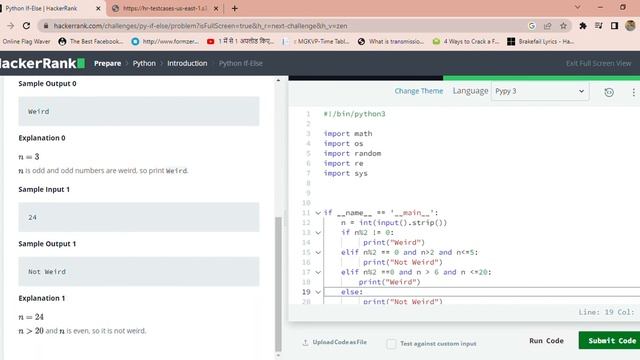Image resolution: width=640 pixels, height=360 pixels.
Task: Click the site lock icon in address bar
Action: click(46, 26)
